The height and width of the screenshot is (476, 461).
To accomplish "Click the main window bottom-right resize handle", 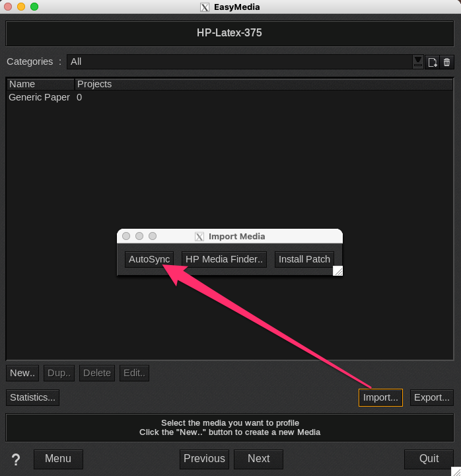I will click(455, 470).
